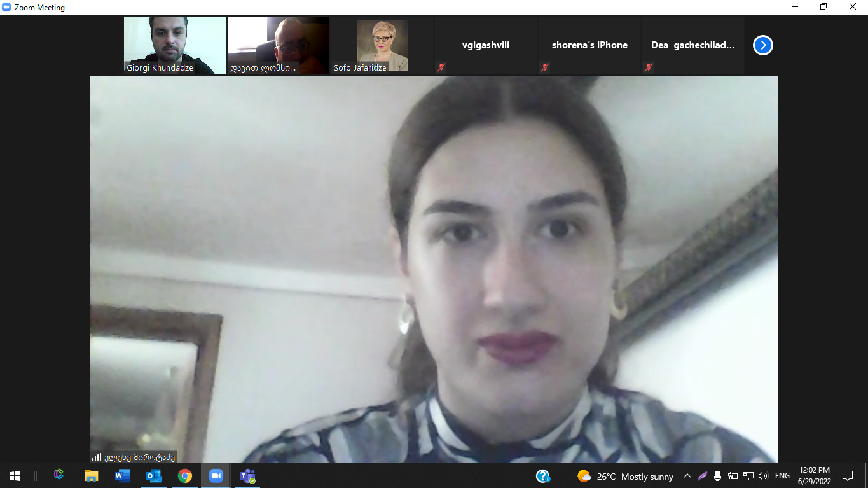Open Microsoft Word from the taskbar
This screenshot has width=868, height=488.
(x=123, y=476)
